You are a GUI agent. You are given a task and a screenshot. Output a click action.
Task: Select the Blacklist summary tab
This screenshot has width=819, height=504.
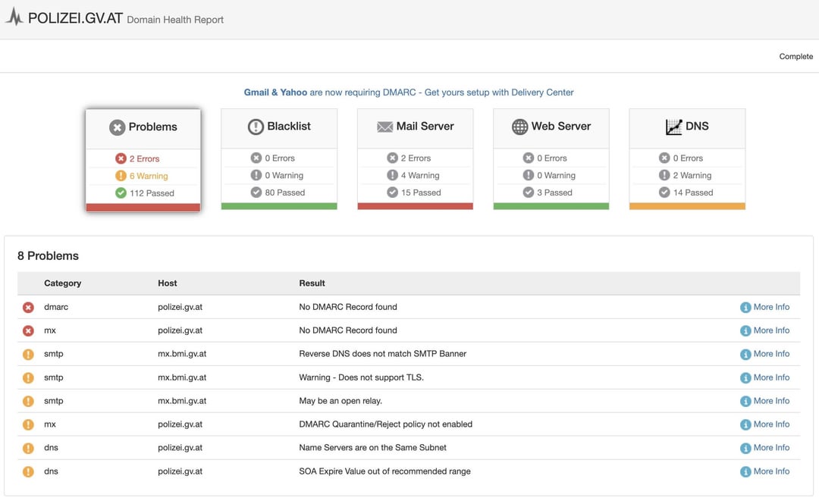(279, 159)
